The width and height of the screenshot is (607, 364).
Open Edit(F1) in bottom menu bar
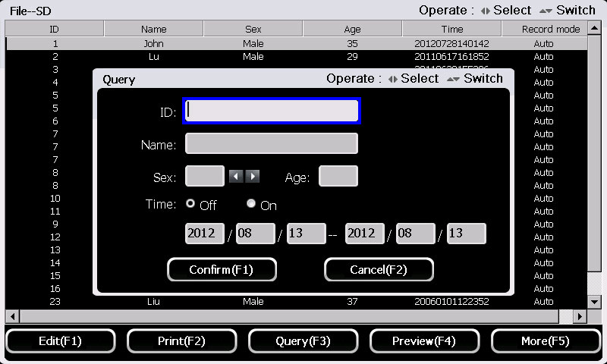[x=60, y=341]
